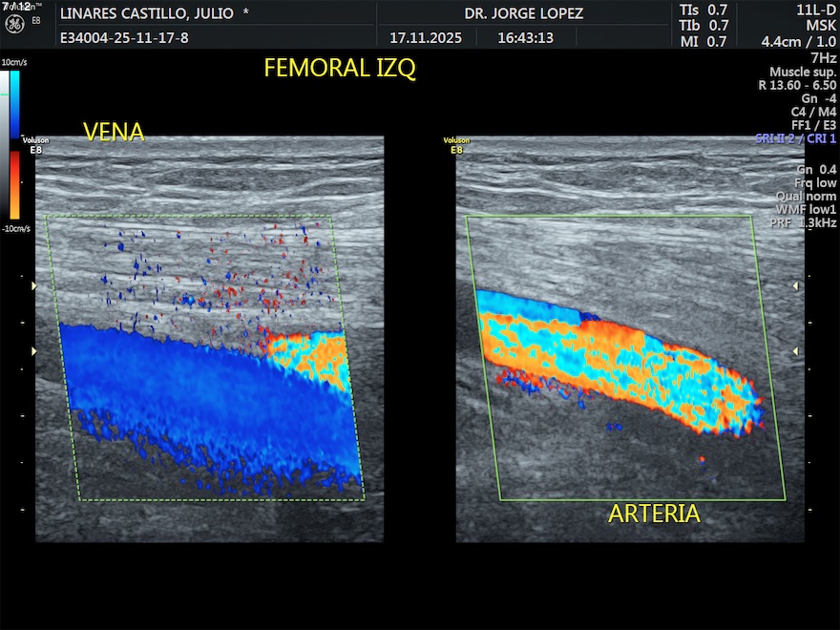
Task: Click the arterial color flow in right image
Action: [x=620, y=363]
